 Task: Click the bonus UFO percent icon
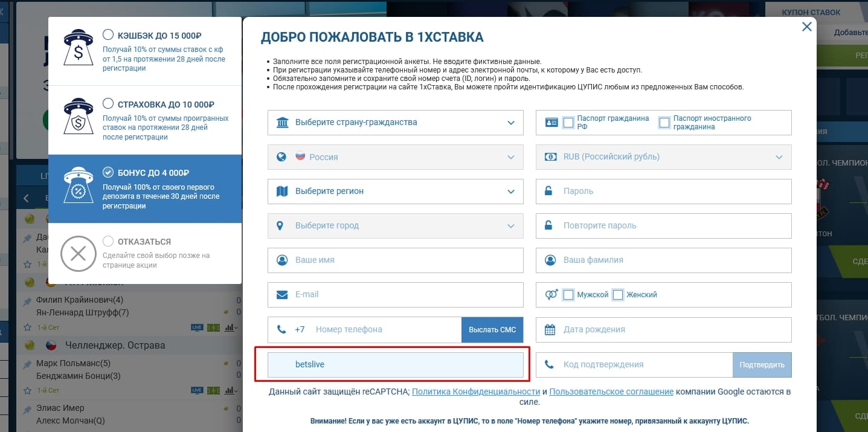(79, 185)
